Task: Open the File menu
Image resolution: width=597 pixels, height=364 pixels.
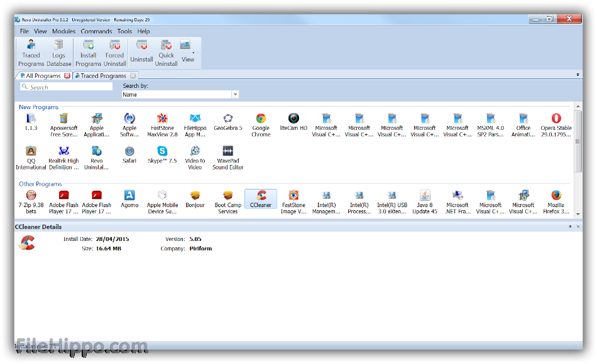Action: pos(24,31)
